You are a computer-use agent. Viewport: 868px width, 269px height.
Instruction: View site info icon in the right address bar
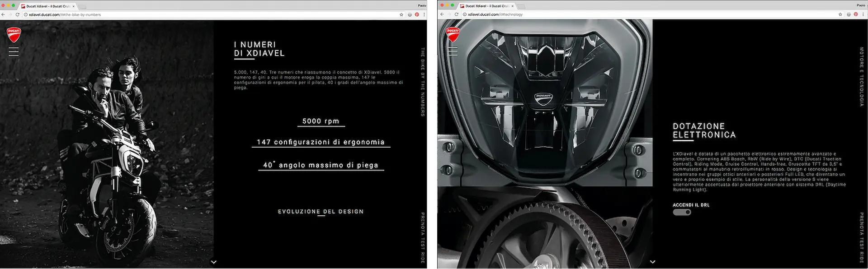coord(465,14)
